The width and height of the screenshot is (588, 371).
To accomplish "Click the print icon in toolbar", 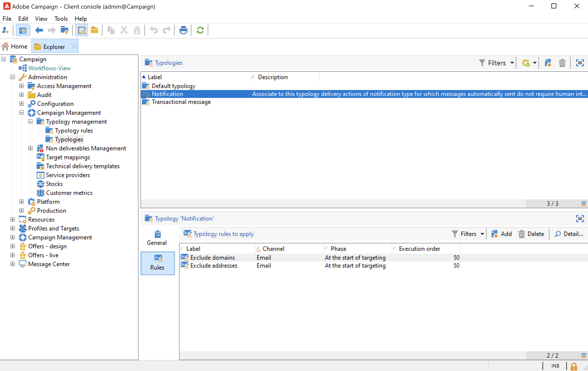I will 183,30.
